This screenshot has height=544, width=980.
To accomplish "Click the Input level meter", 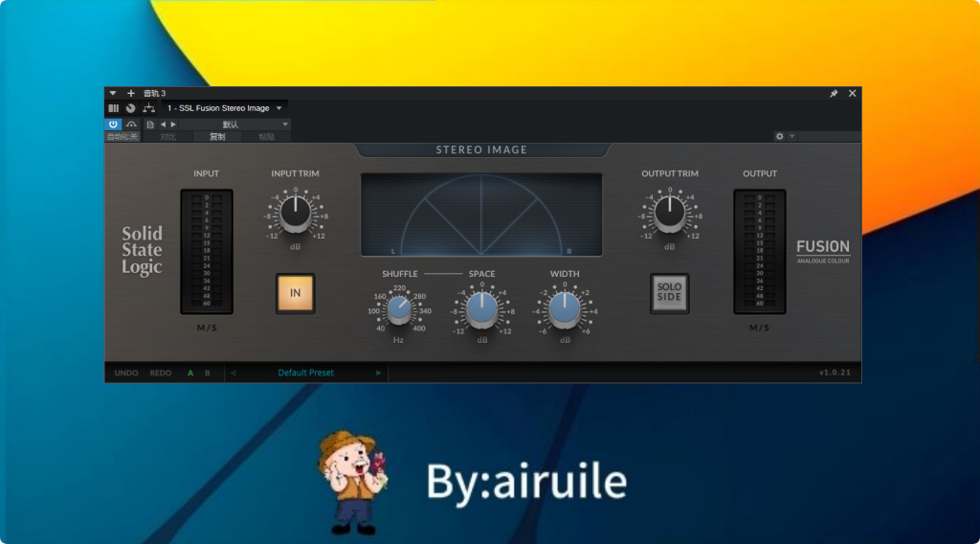I will click(207, 251).
